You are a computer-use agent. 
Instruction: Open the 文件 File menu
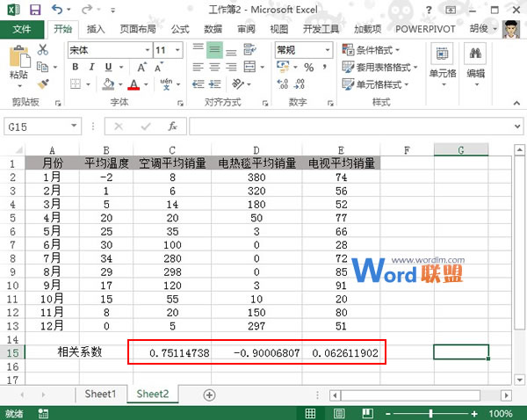22,29
